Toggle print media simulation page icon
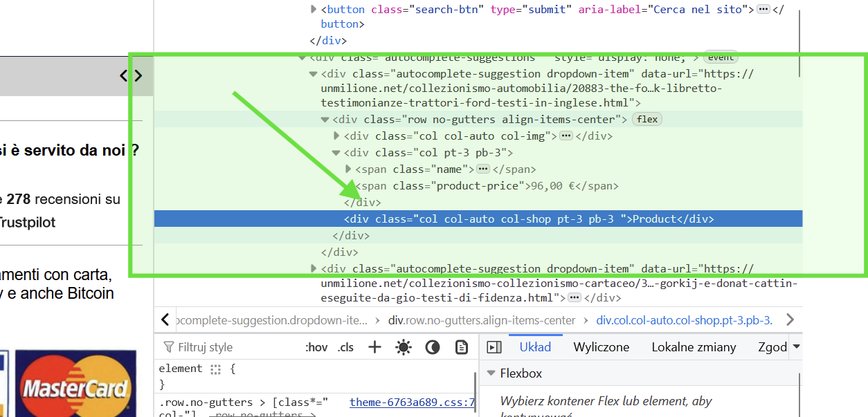868x417 pixels. [x=462, y=347]
